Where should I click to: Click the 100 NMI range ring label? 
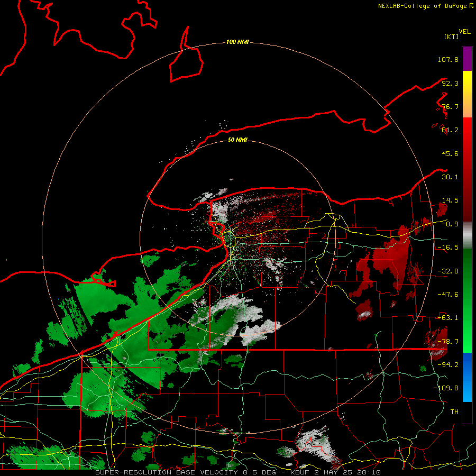(237, 42)
